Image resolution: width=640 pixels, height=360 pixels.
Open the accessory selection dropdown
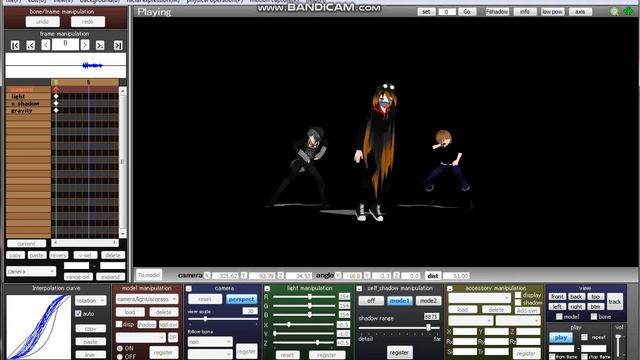(480, 298)
